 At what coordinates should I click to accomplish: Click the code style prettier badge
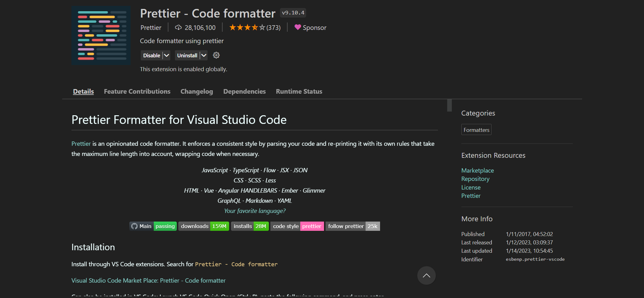[x=297, y=226]
